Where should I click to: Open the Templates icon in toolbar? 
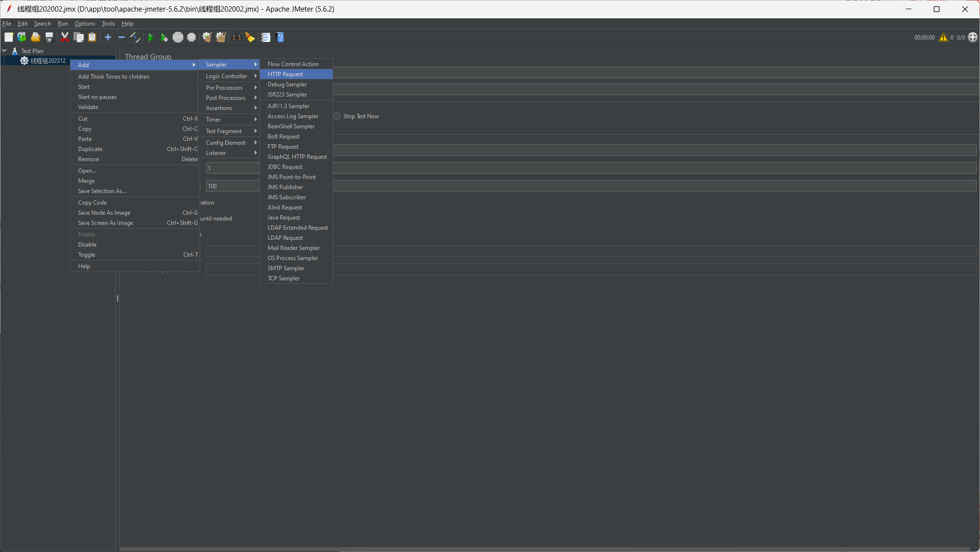click(x=22, y=37)
